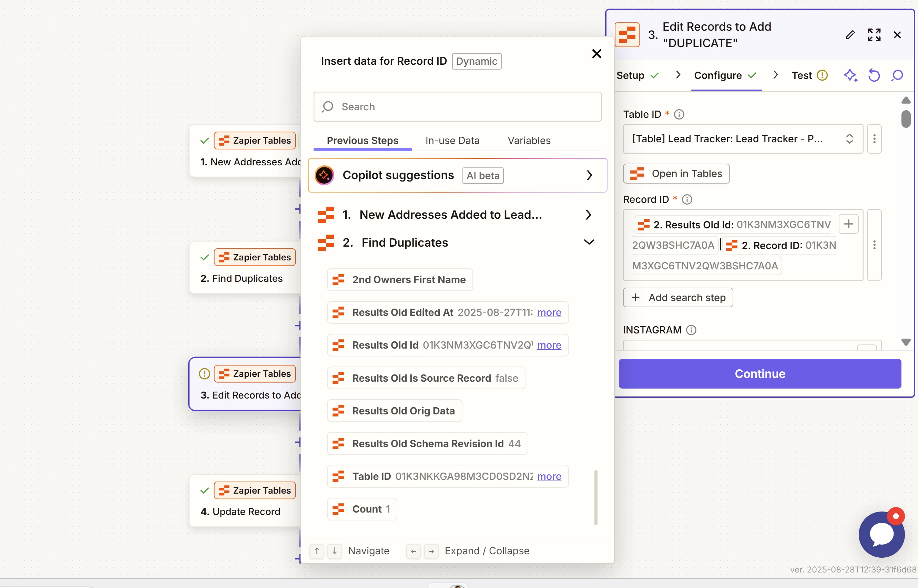Select Results Old Edited At field
Image resolution: width=918 pixels, height=588 pixels.
pos(448,312)
